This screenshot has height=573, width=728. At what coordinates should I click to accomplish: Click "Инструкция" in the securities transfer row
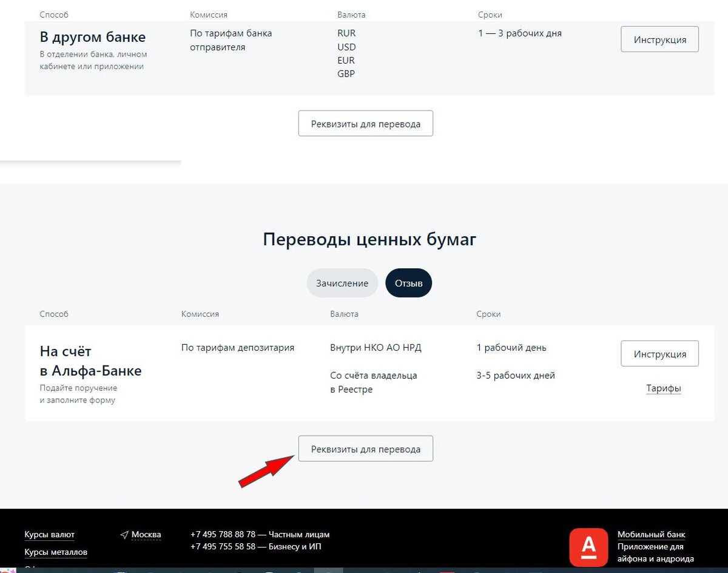(x=659, y=353)
